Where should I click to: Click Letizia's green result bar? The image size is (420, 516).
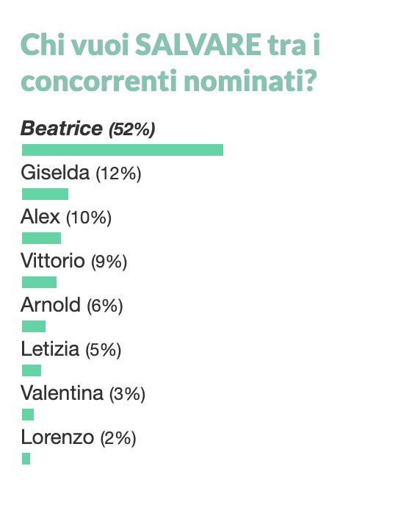pos(32,370)
